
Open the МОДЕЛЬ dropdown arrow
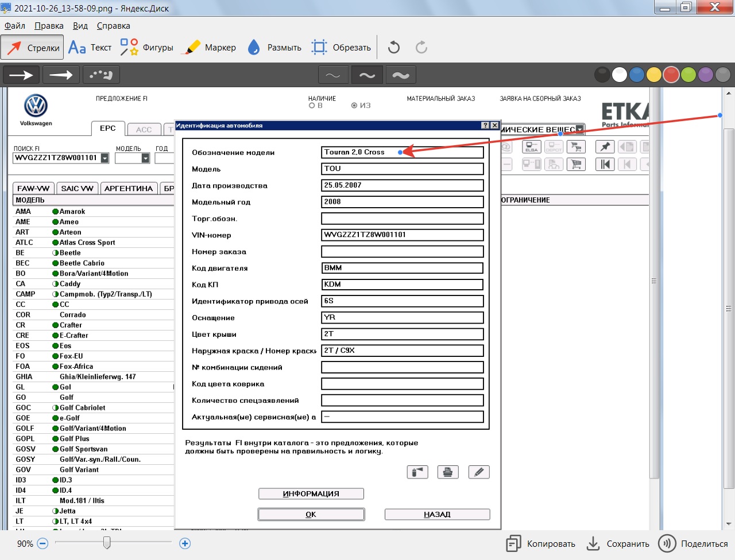pos(145,158)
